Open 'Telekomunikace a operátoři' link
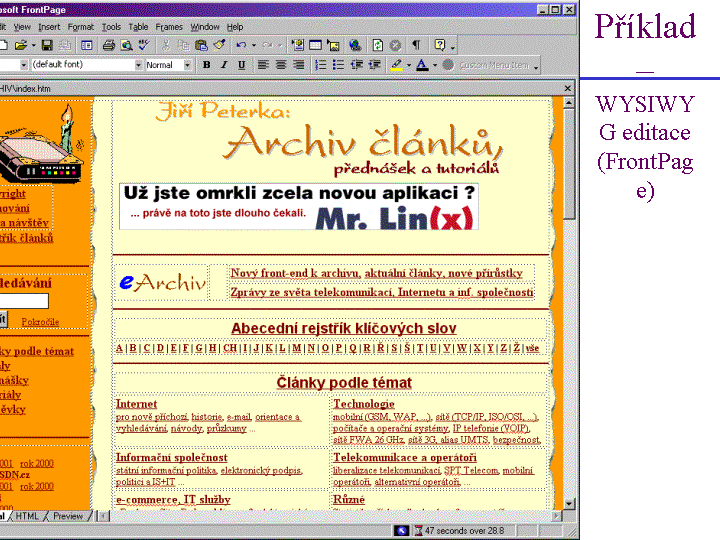Screen dimensions: 720x540 click(x=405, y=457)
